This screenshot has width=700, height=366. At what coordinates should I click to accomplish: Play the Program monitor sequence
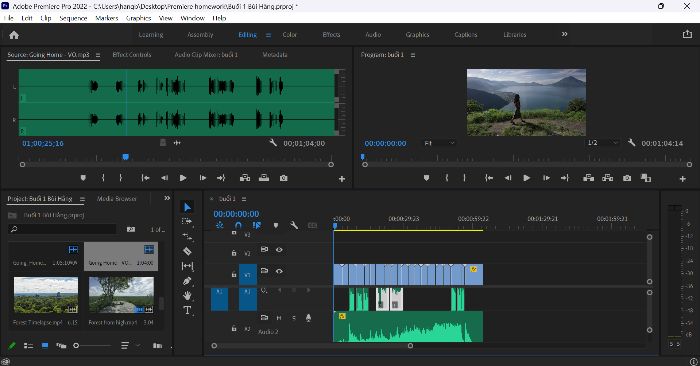click(527, 178)
